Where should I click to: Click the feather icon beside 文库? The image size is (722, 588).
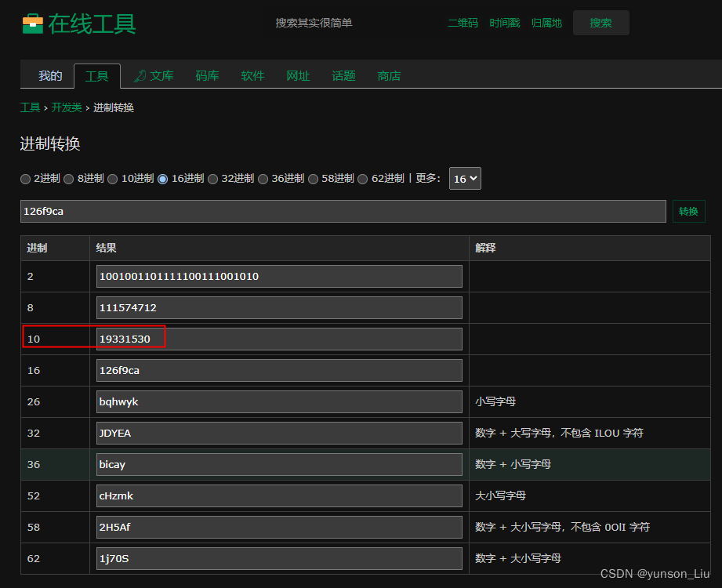tap(141, 75)
